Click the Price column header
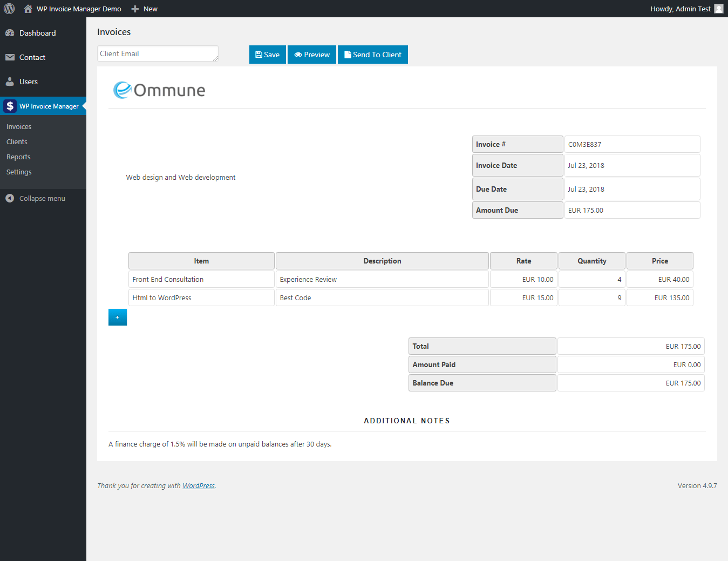Screen dimensions: 728x561 [x=660, y=261]
